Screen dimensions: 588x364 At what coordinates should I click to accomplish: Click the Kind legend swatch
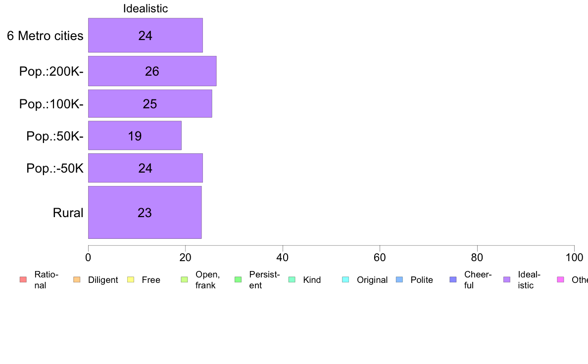pyautogui.click(x=292, y=279)
